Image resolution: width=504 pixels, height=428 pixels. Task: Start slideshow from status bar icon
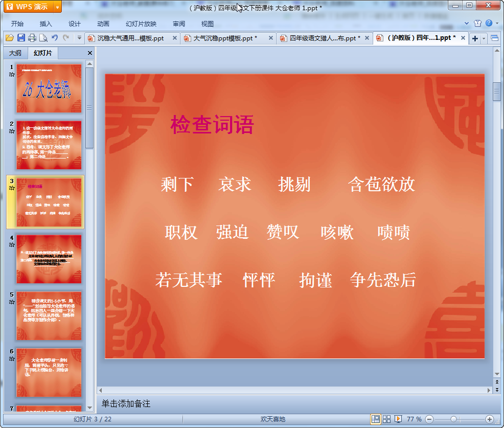click(x=398, y=419)
